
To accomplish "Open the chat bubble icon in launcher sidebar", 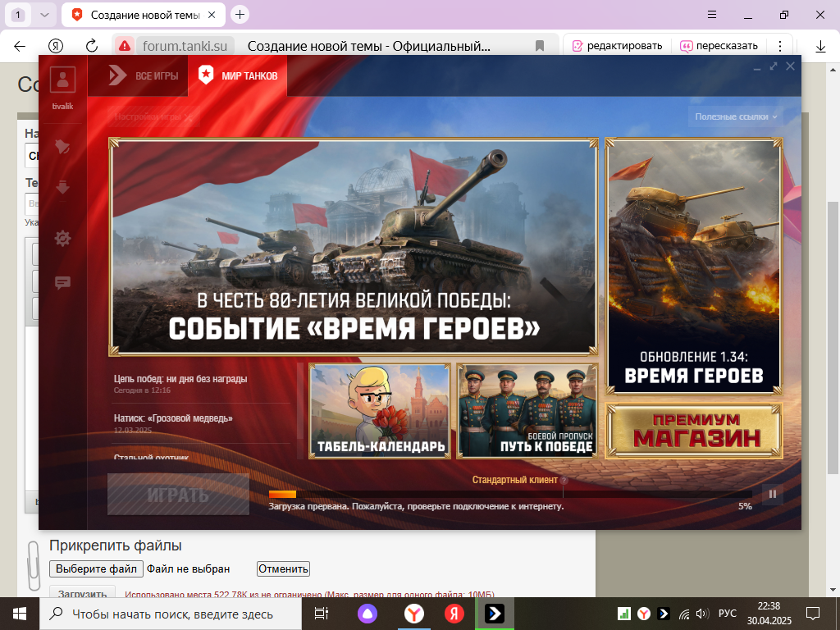I will (x=62, y=283).
